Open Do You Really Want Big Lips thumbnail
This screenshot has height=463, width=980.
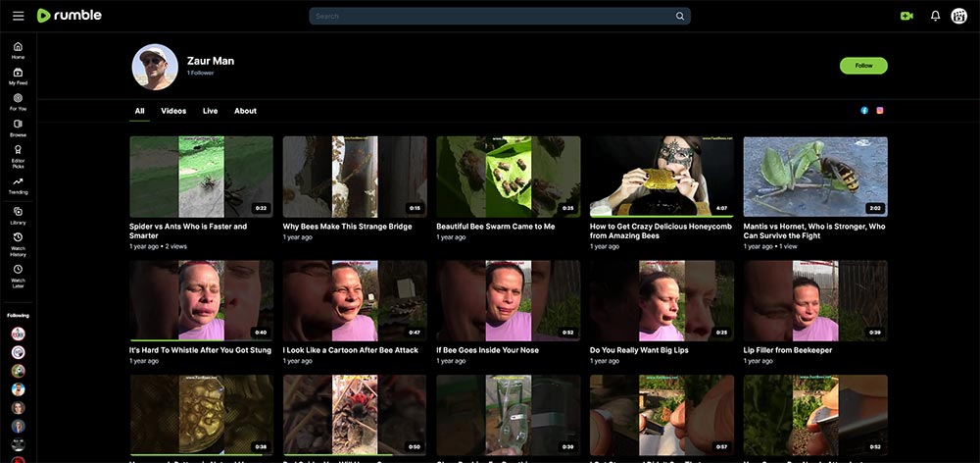click(661, 300)
